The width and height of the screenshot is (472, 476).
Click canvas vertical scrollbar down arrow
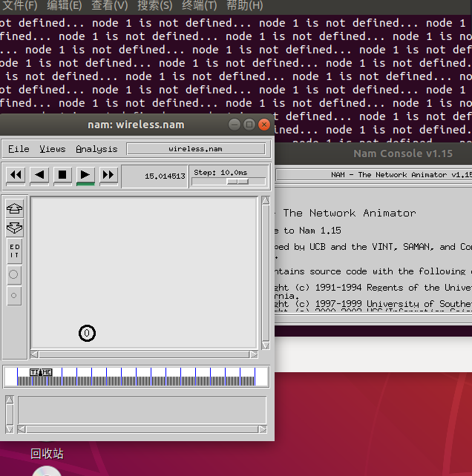[x=266, y=346]
